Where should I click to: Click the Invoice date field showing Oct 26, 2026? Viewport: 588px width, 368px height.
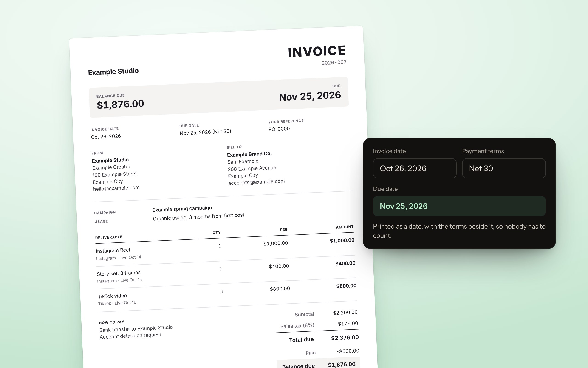[415, 168]
